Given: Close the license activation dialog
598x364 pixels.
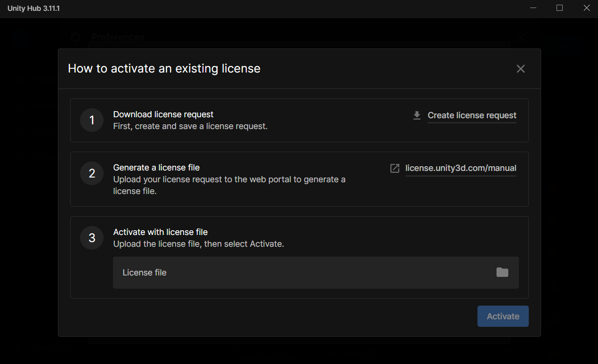Looking at the screenshot, I should 521,69.
